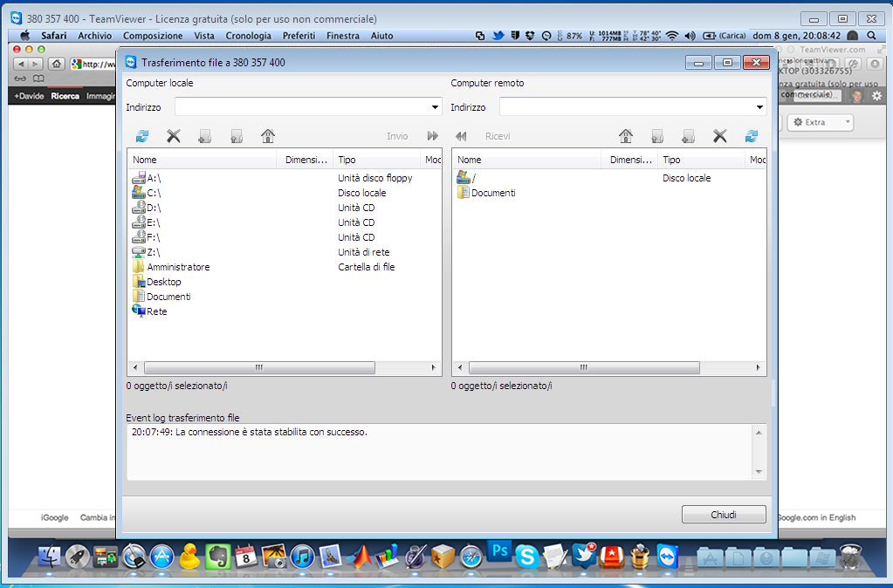Refresh the local computer file list
This screenshot has width=893, height=588.
(142, 136)
